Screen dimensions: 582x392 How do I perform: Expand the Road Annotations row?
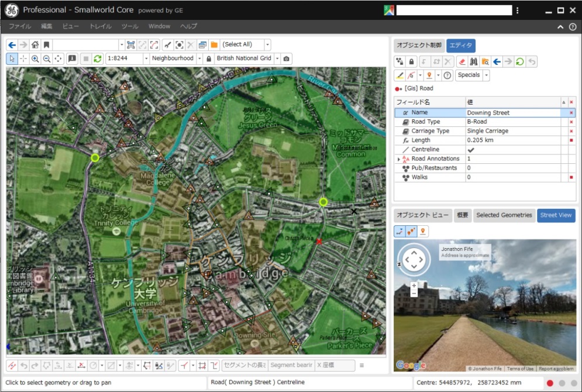(x=399, y=159)
